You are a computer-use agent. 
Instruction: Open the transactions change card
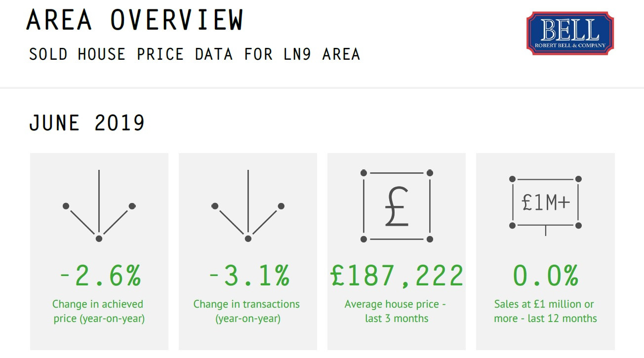(248, 251)
